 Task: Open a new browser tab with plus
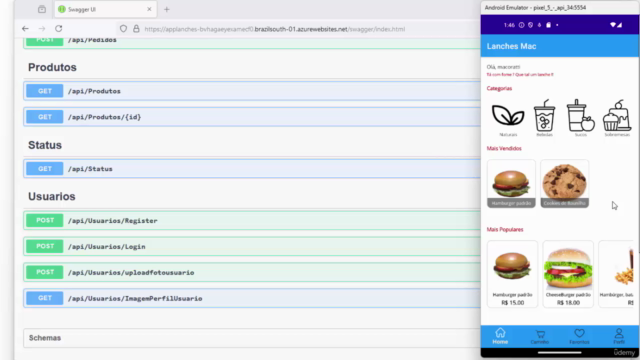click(x=167, y=9)
